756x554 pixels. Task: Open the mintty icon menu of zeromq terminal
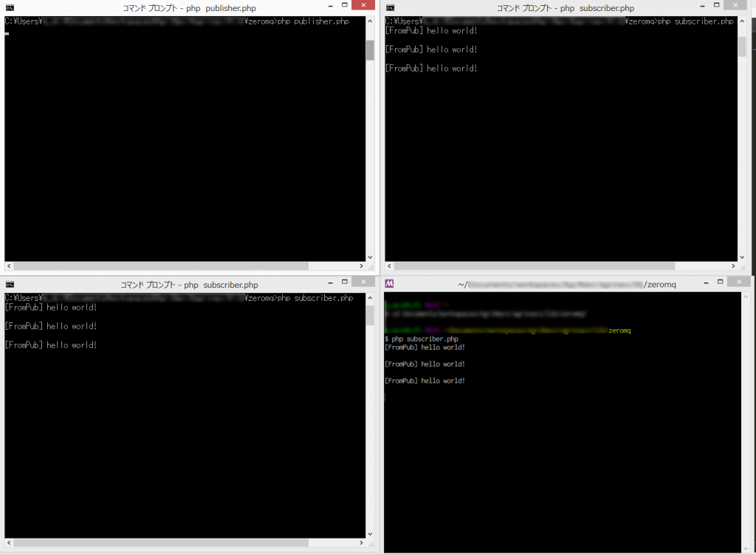(x=389, y=284)
